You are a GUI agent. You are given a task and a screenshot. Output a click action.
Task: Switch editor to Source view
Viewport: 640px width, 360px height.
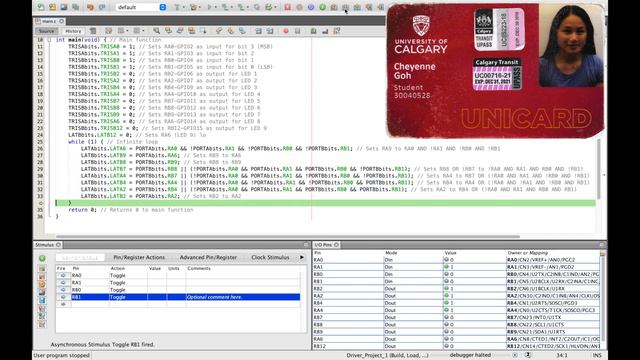[46, 31]
